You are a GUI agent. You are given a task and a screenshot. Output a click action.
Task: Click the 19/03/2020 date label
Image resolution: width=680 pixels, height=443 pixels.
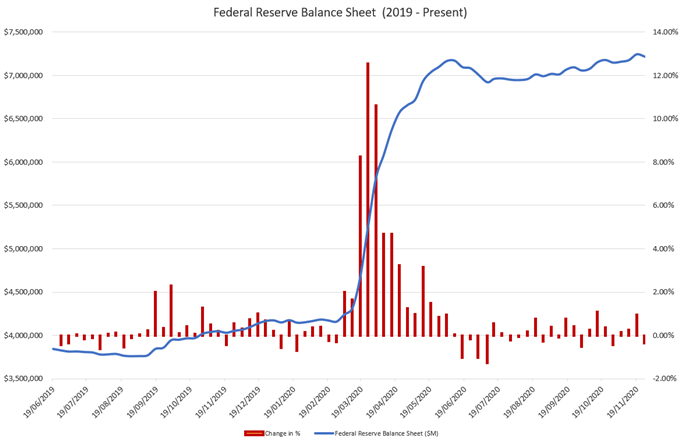click(347, 402)
